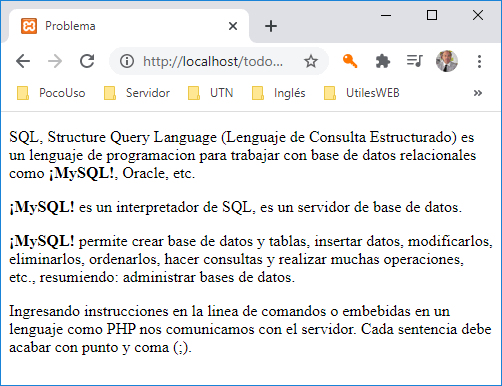The width and height of the screenshot is (502, 386).
Task: Click the XAMPP favicon on the tab
Action: click(29, 26)
